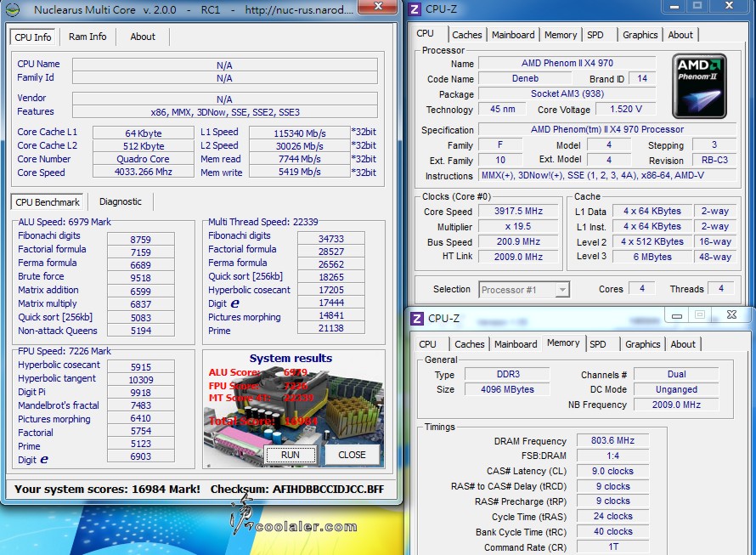Click the Name field 'AMD Phenom II X4 970'

[x=567, y=63]
